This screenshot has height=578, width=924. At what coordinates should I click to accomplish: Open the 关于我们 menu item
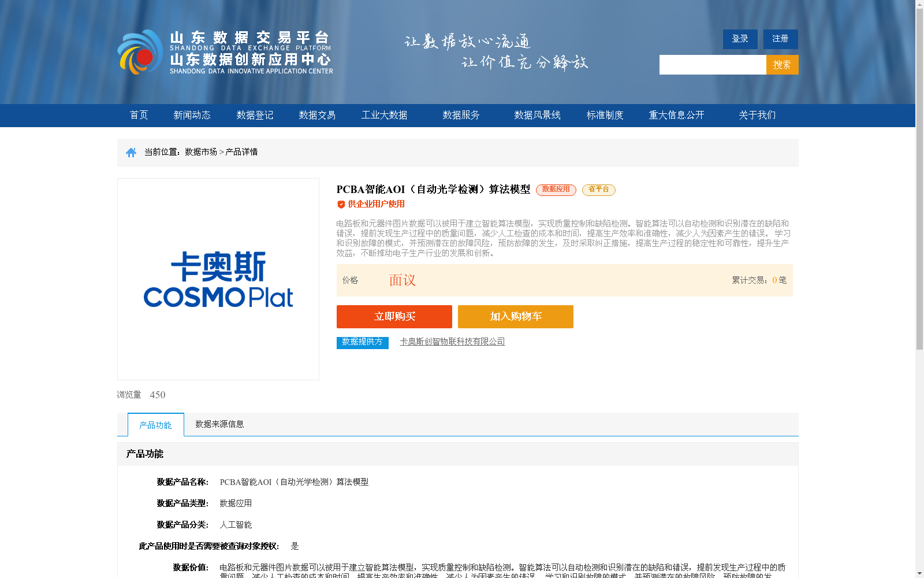pyautogui.click(x=758, y=115)
